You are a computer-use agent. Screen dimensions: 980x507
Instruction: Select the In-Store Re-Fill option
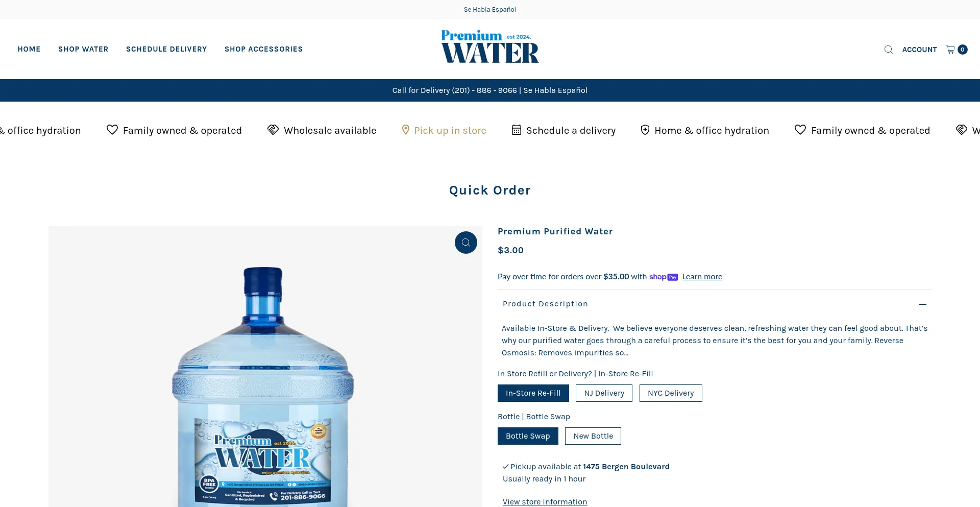533,393
